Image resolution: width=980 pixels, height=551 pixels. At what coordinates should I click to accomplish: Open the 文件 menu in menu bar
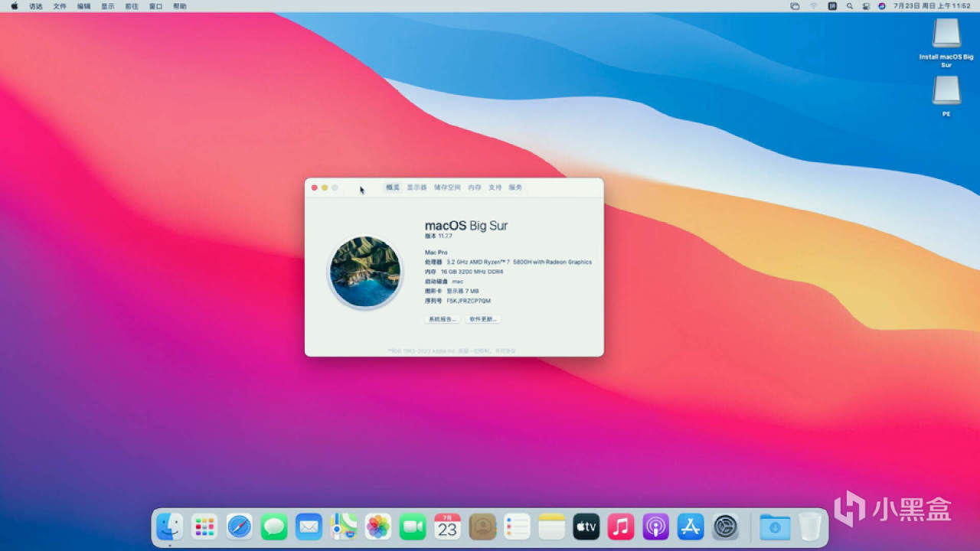[x=60, y=6]
